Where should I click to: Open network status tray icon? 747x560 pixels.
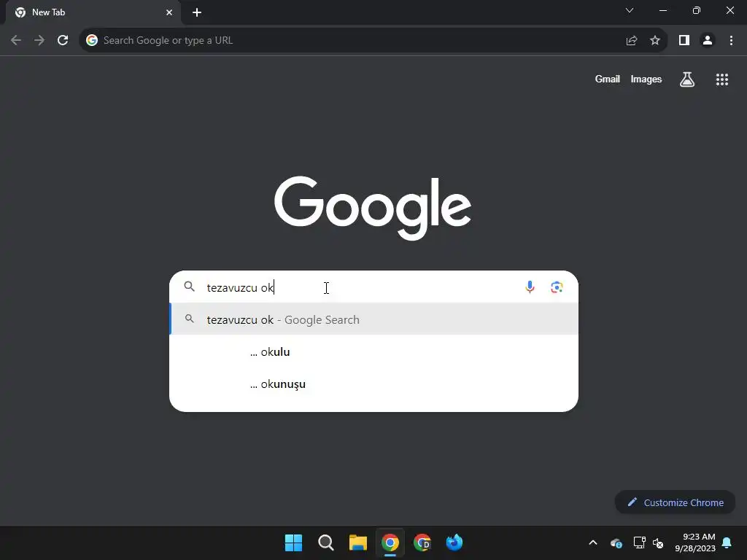coord(639,542)
